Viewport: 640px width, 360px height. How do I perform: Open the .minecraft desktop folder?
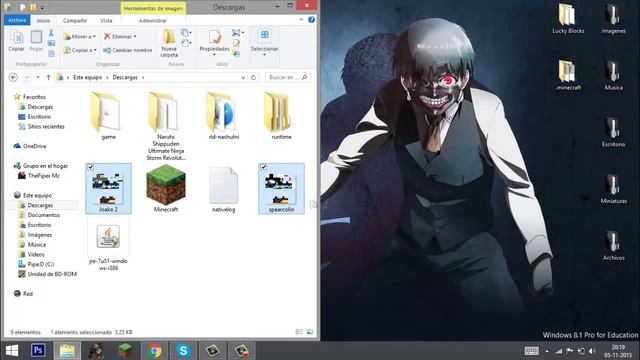[x=568, y=75]
